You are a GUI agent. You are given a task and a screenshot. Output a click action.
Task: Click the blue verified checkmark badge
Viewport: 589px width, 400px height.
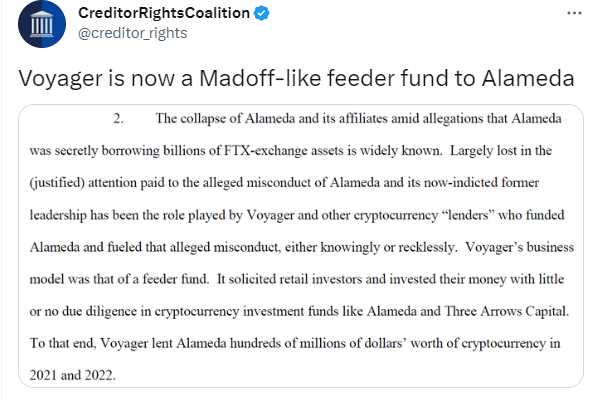pos(261,13)
